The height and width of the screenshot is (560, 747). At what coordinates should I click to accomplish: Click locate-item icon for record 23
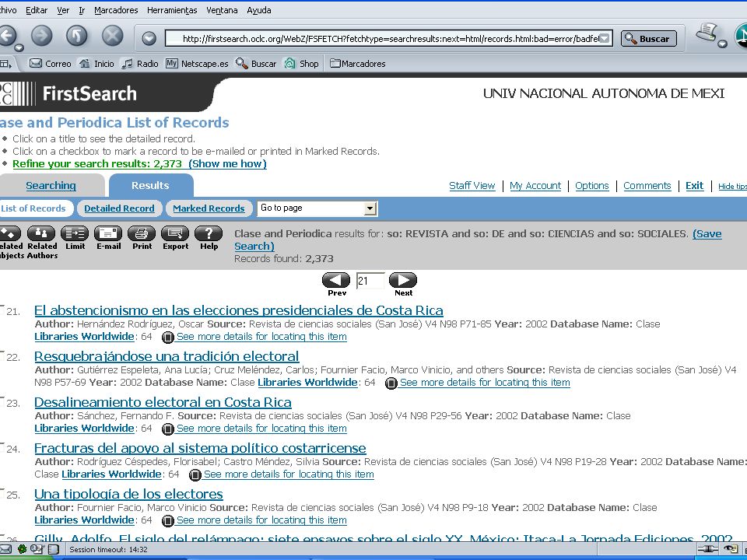[168, 429]
